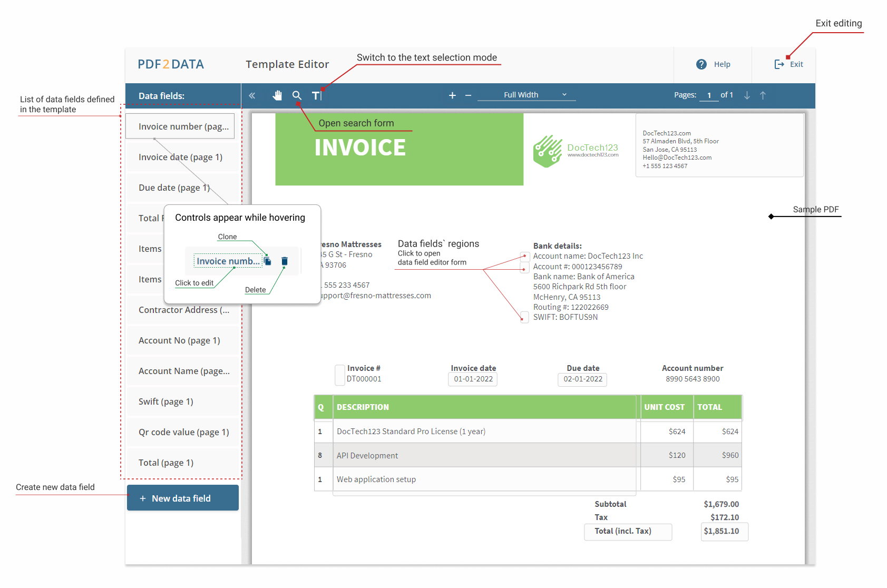Exit the template editor
The width and height of the screenshot is (887, 588).
click(x=788, y=64)
